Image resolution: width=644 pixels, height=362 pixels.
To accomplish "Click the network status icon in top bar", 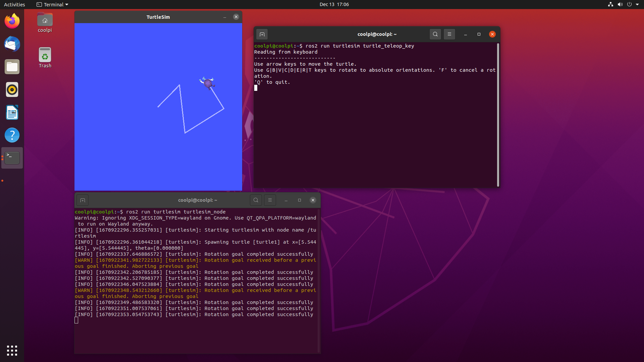I will click(610, 4).
